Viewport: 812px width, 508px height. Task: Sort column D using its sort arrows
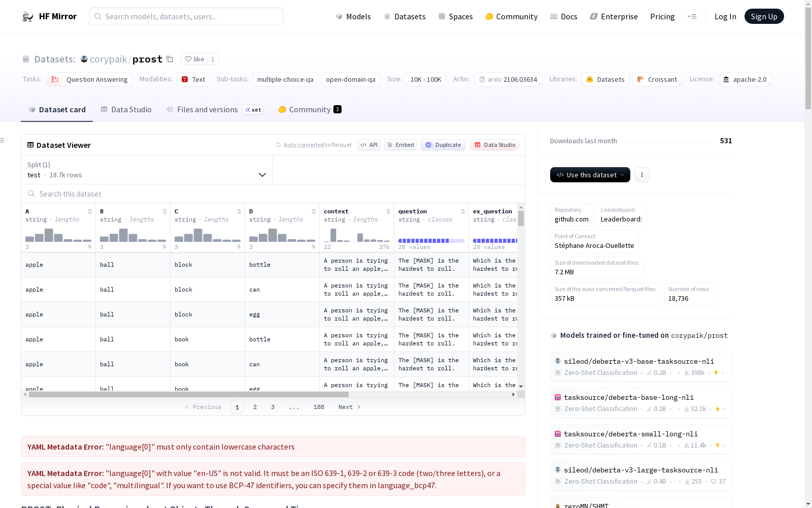coord(314,211)
